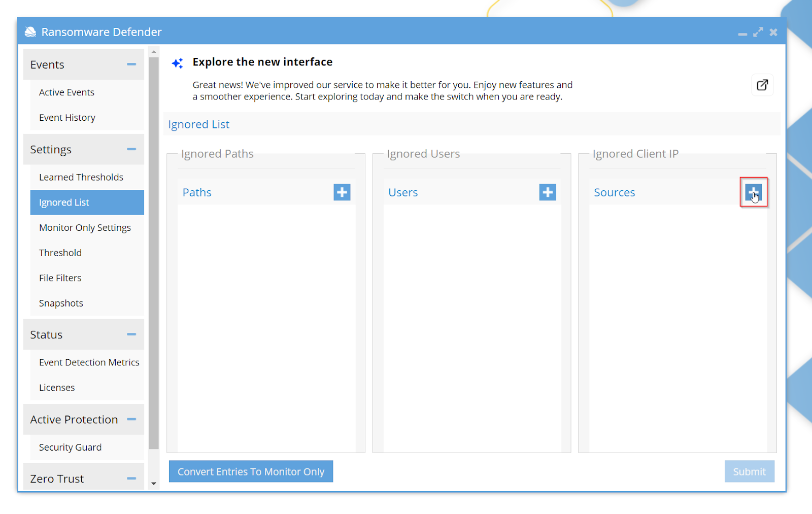Maximize the Ransomware Defender window
This screenshot has width=812, height=514.
[x=758, y=32]
